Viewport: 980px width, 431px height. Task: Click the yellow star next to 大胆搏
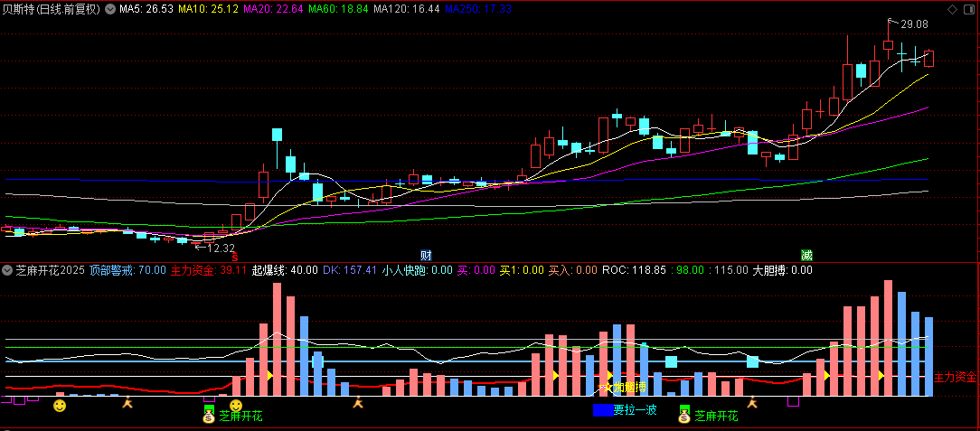(x=608, y=388)
